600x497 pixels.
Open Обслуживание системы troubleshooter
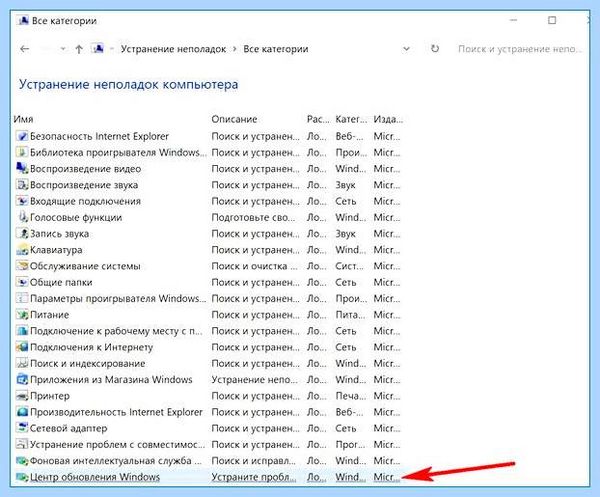click(85, 266)
